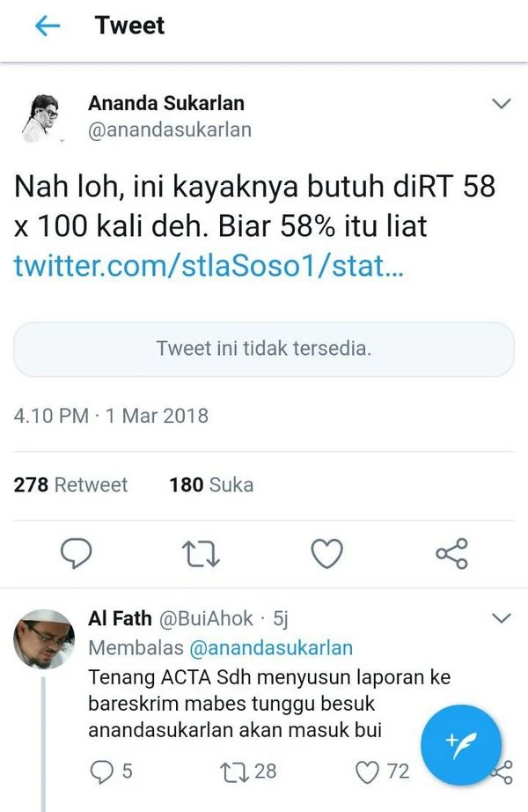The image size is (528, 812).
Task: Reply to Ananda Sukarlan's tweet
Action: 76,553
